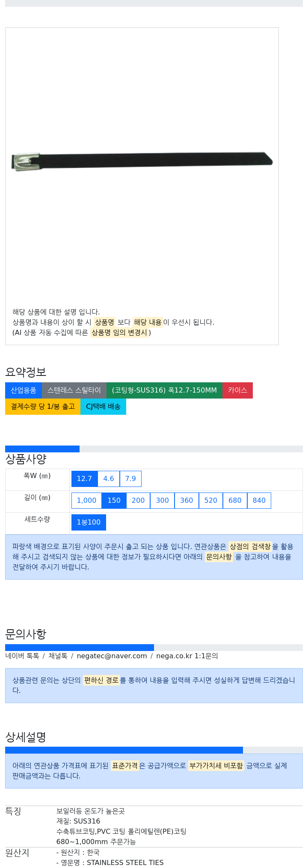Viewport: 308px width, 868px height.
Task: Open negatec@naver.com email link
Action: pyautogui.click(x=112, y=656)
